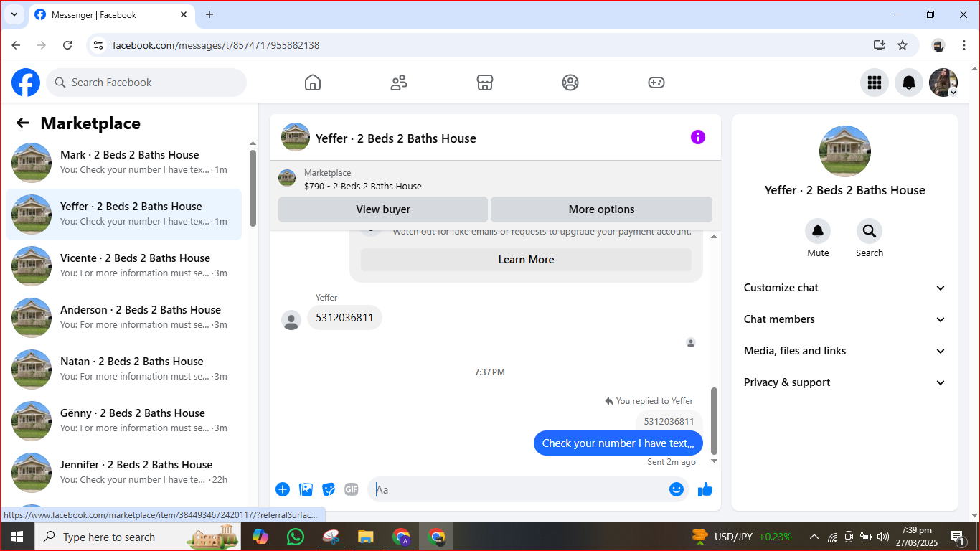Expand Media, files and links section

[x=844, y=351]
